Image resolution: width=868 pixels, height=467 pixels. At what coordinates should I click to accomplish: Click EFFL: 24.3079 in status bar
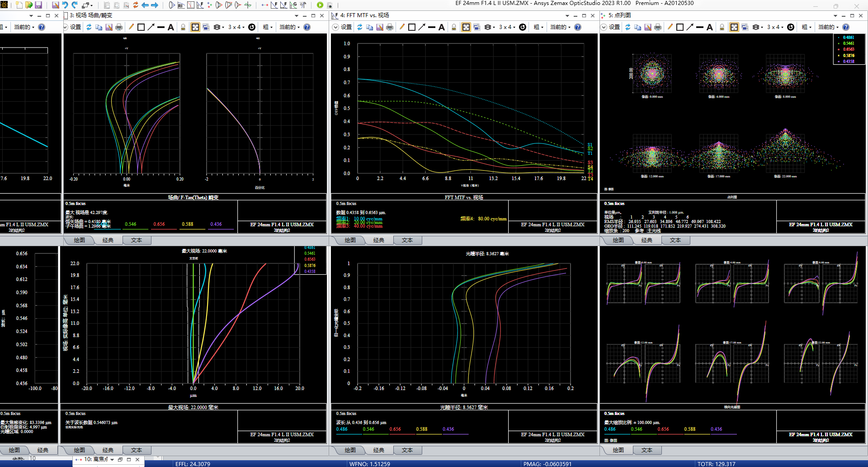pos(193,464)
